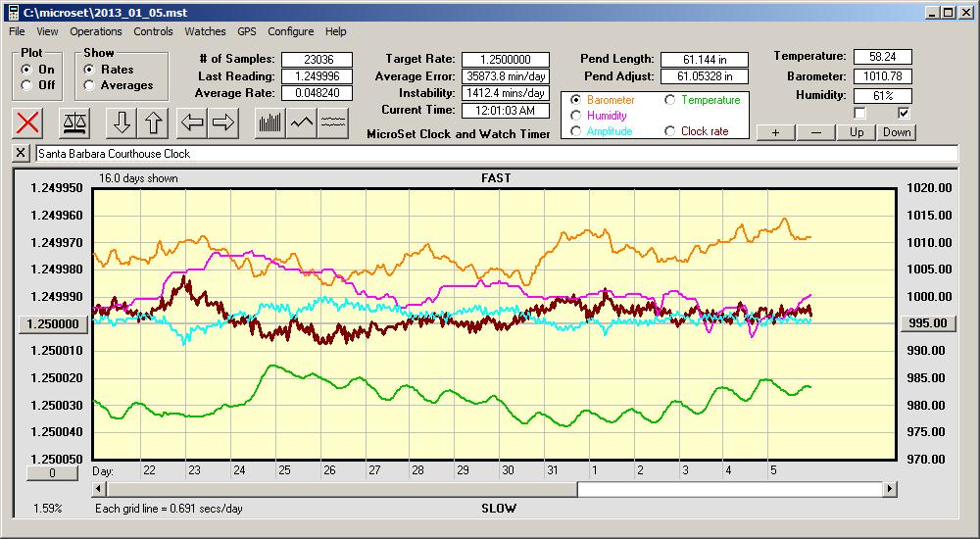Click the 995.00 right axis button
Viewport: 980px width, 539px height.
[x=928, y=323]
